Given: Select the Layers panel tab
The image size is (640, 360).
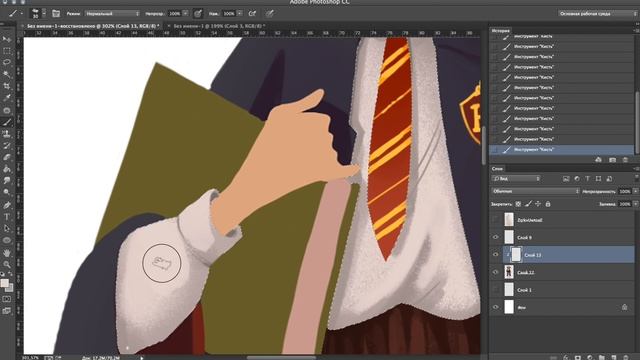Looking at the screenshot, I should point(497,169).
